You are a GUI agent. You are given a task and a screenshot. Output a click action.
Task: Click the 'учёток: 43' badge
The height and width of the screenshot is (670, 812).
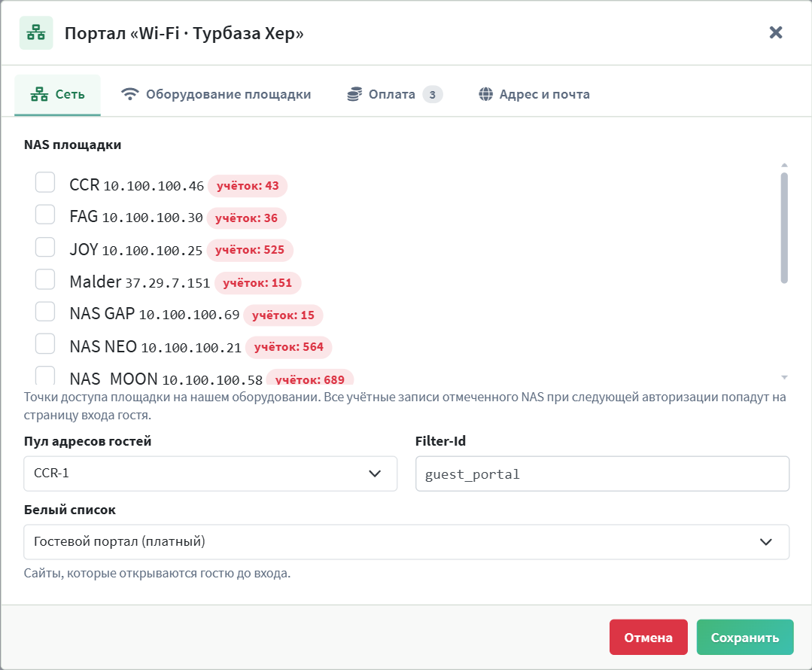tap(248, 186)
